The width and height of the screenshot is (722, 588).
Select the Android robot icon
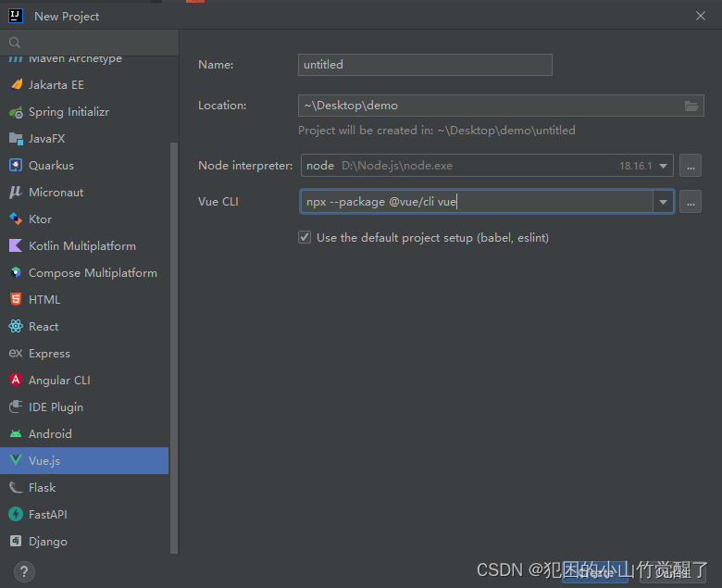(16, 433)
